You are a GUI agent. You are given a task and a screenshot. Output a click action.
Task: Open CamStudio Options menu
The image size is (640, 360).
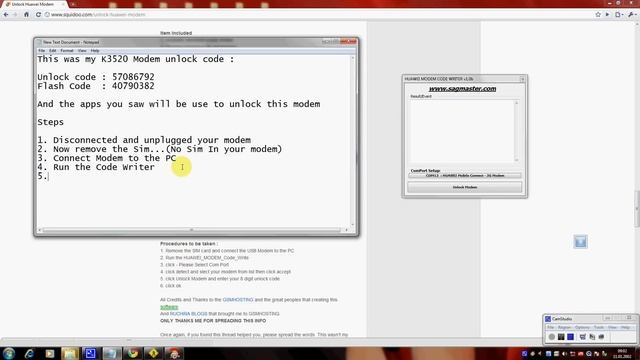pos(582,327)
